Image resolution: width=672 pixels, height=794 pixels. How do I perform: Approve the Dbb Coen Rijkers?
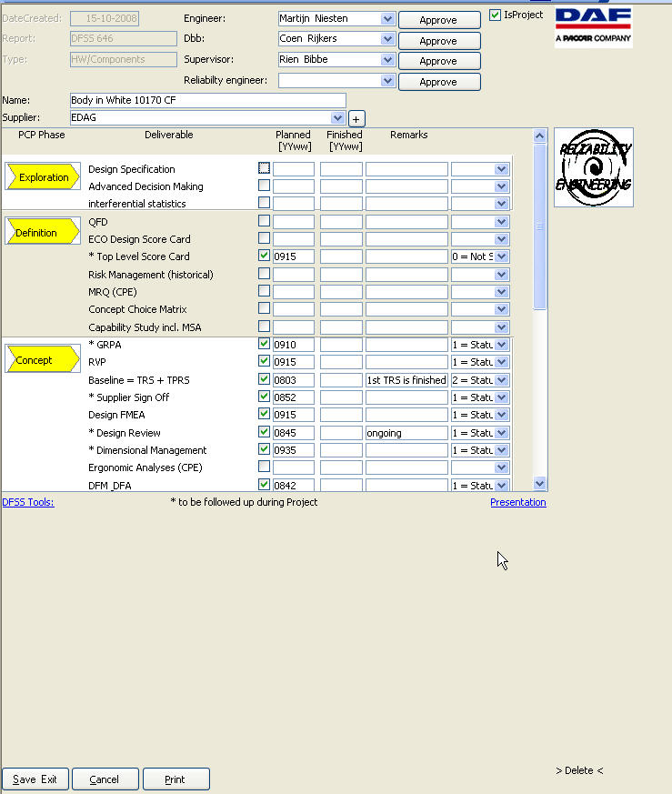[439, 41]
